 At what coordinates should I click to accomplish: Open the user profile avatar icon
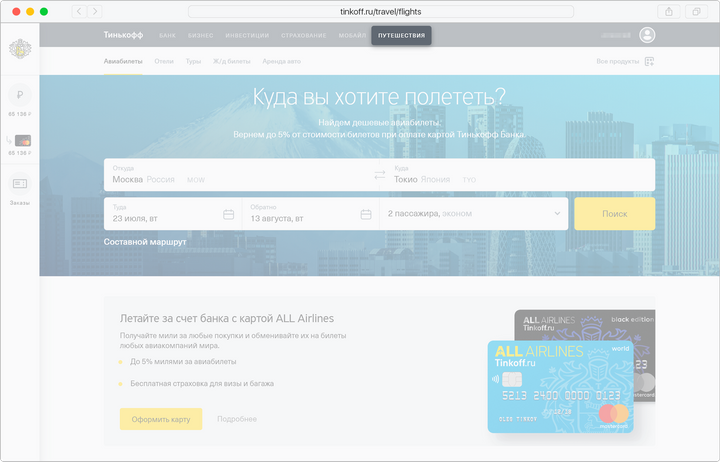click(x=647, y=35)
